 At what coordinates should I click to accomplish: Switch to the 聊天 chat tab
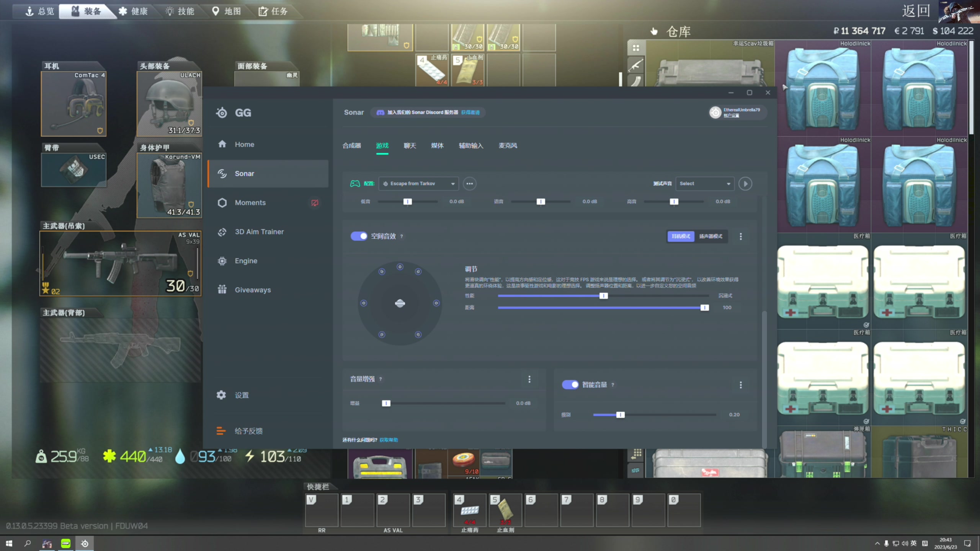(410, 145)
